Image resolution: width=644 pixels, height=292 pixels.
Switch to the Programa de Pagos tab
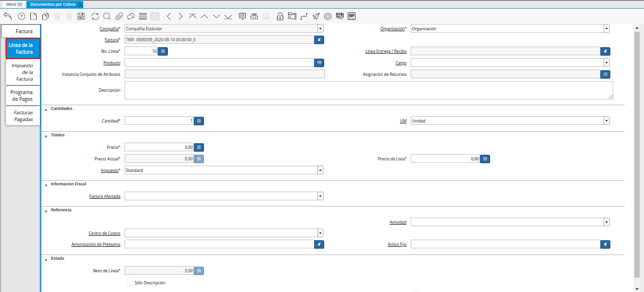(22, 96)
